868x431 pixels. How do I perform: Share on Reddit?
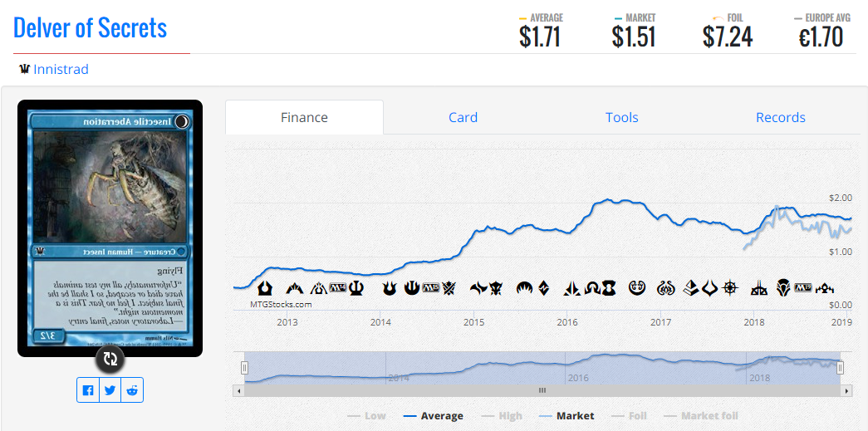pyautogui.click(x=132, y=390)
